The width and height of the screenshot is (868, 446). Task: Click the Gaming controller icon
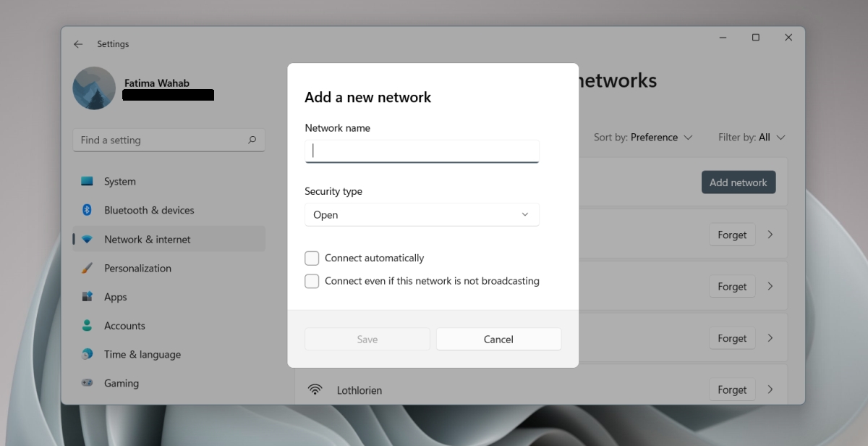click(87, 383)
